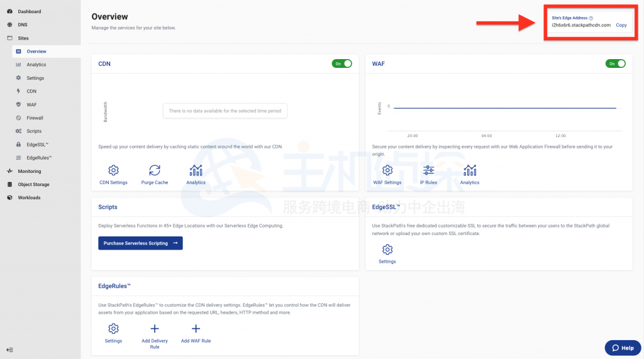644x359 pixels.
Task: Click the Dashboard gauge icon
Action: click(10, 11)
